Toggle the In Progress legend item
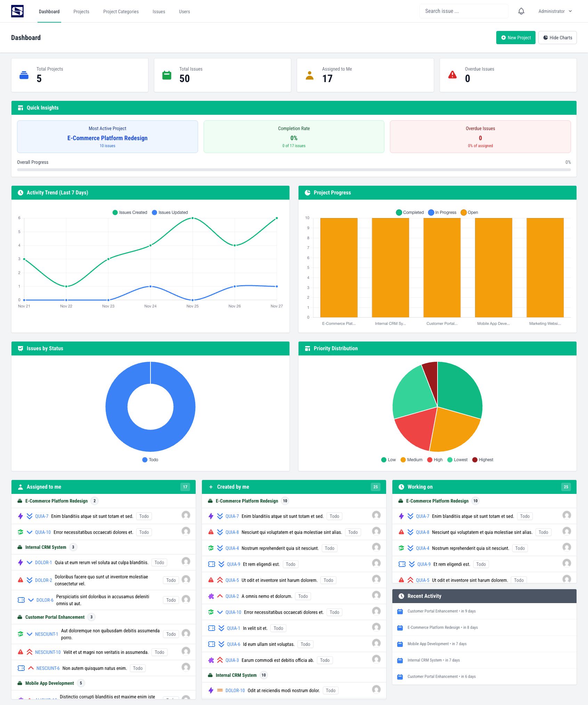The image size is (588, 705). (442, 213)
